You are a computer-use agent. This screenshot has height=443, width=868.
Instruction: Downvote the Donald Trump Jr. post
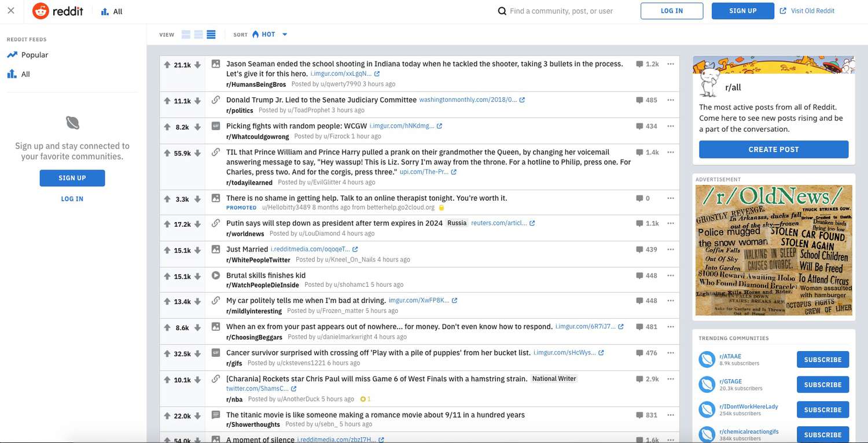(x=197, y=101)
